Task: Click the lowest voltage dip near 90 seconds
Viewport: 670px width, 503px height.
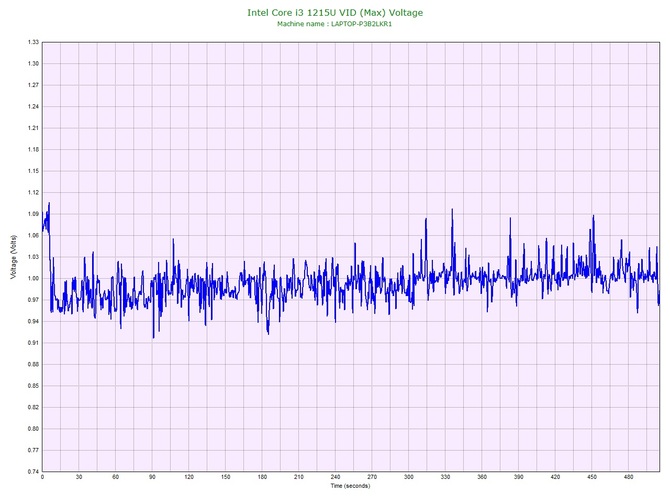Action: click(x=153, y=336)
